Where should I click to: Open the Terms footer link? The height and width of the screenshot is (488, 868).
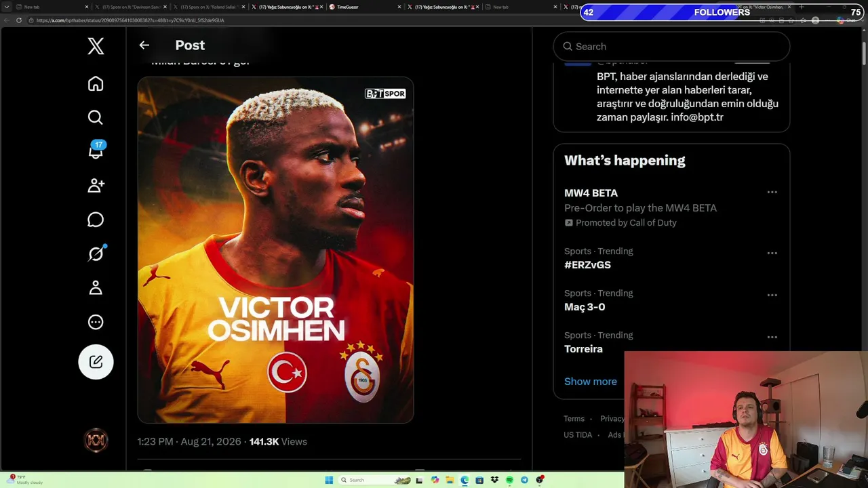coord(574,419)
